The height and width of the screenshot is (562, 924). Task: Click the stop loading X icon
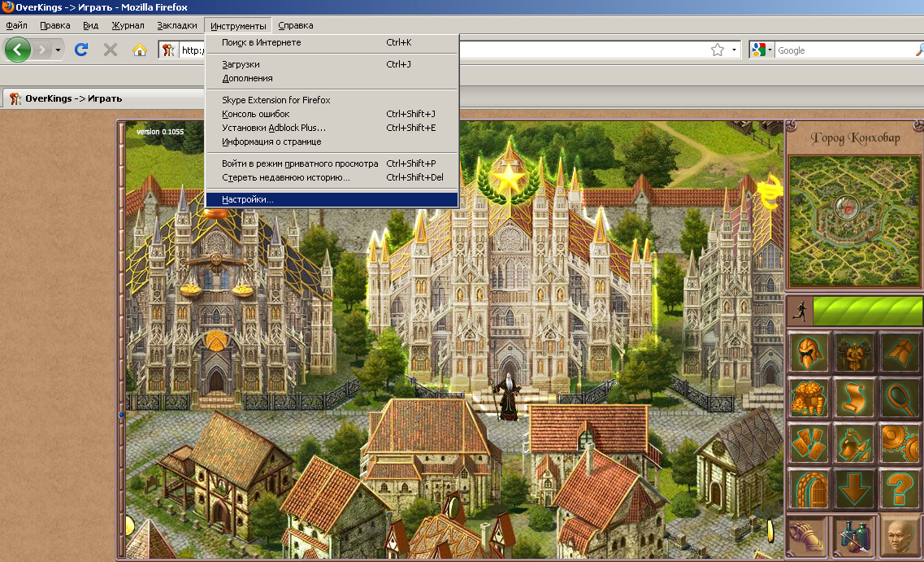tap(111, 50)
